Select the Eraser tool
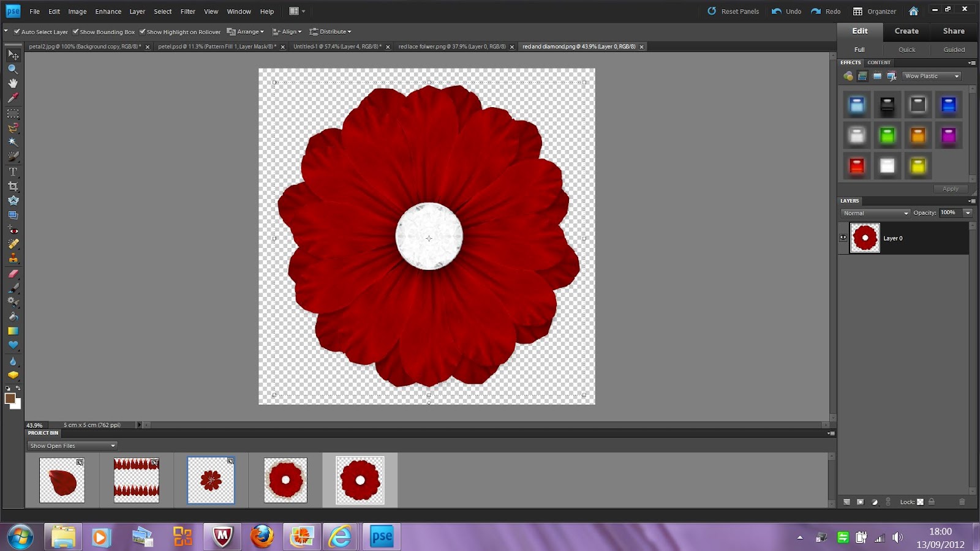 13,273
